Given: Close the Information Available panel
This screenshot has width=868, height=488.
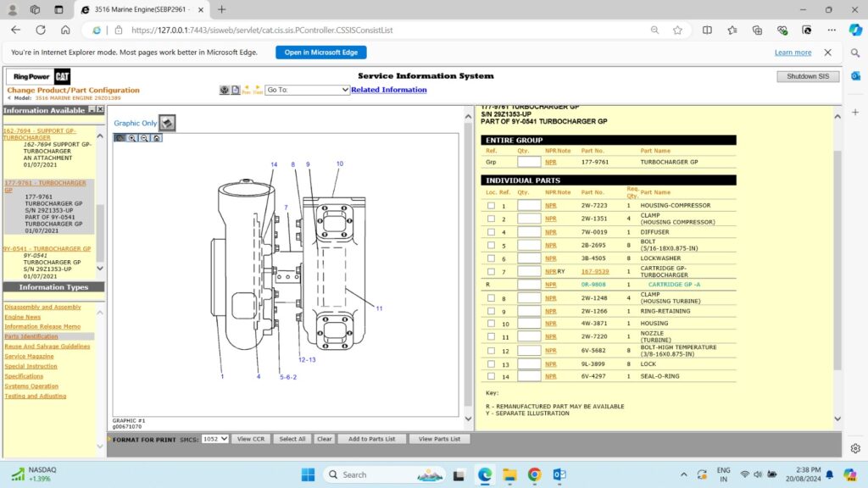Looking at the screenshot, I should [100, 110].
